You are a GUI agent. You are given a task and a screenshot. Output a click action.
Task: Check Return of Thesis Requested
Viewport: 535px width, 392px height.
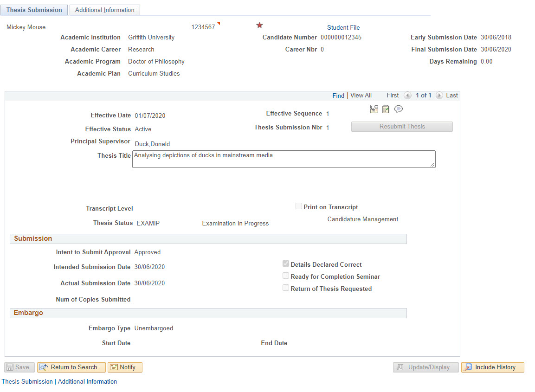[286, 288]
